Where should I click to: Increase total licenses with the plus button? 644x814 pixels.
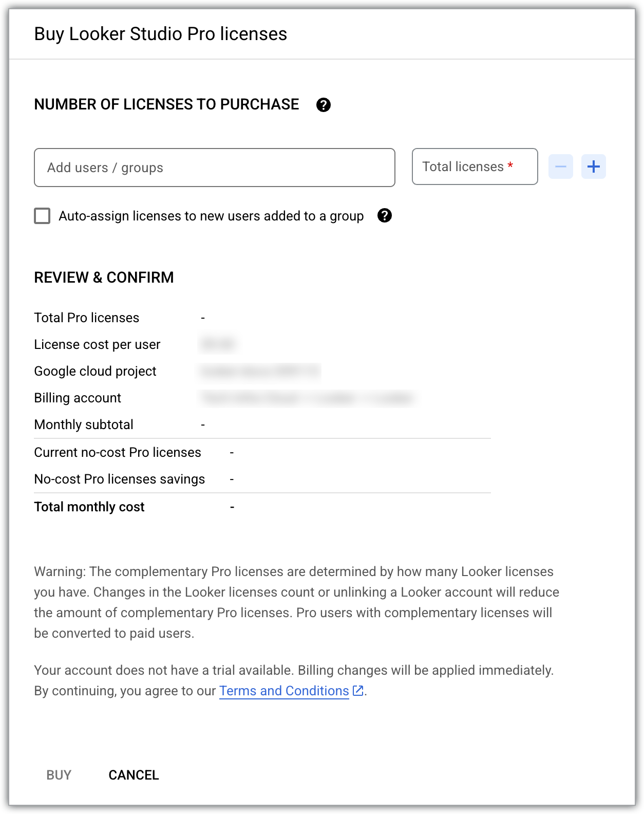[x=594, y=166]
